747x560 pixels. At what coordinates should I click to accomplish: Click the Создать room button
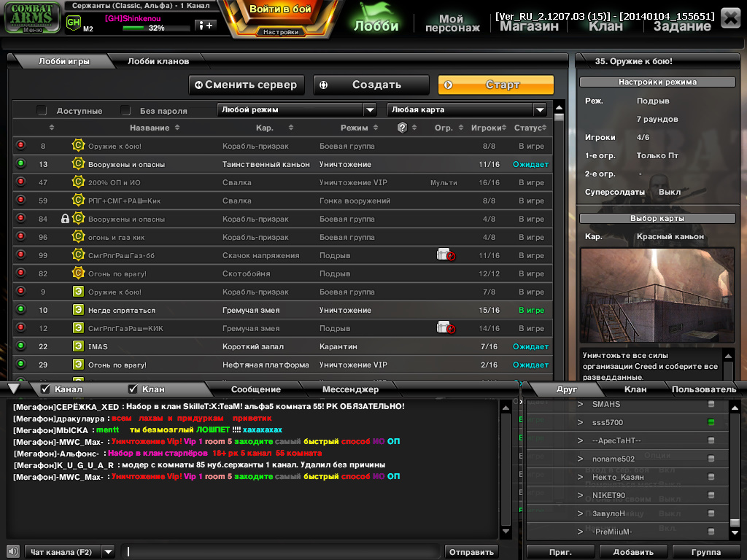coord(371,85)
